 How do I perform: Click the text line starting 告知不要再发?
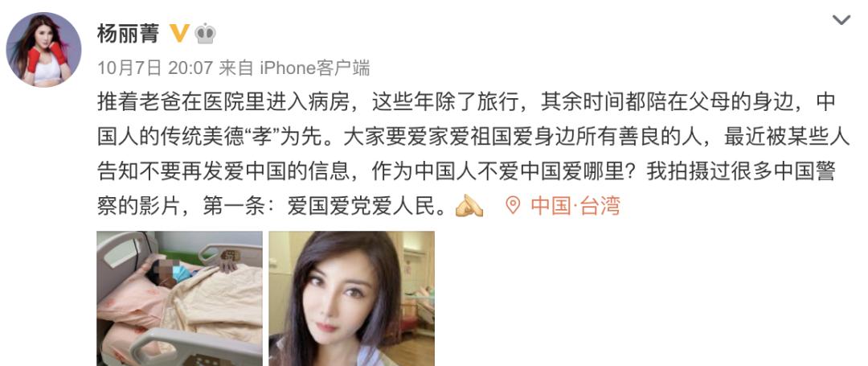click(x=465, y=171)
